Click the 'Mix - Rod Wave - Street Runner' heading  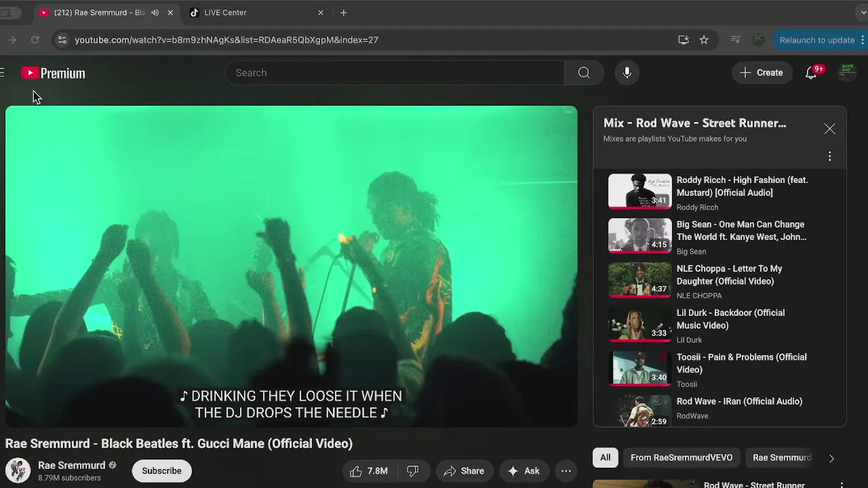[x=695, y=123]
